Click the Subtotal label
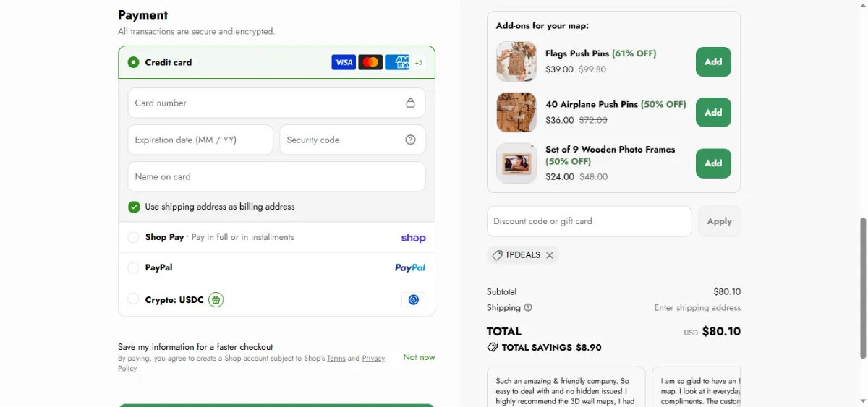Viewport: 868px width, 407px height. tap(502, 291)
